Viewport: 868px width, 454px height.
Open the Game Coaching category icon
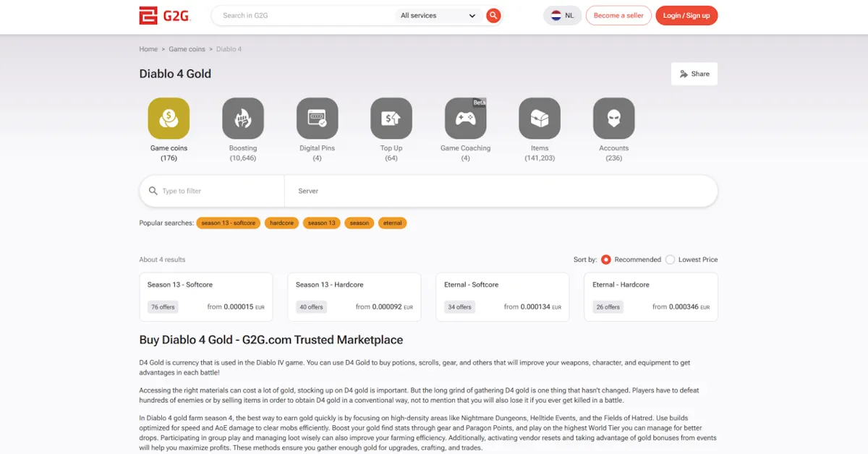[x=465, y=118]
